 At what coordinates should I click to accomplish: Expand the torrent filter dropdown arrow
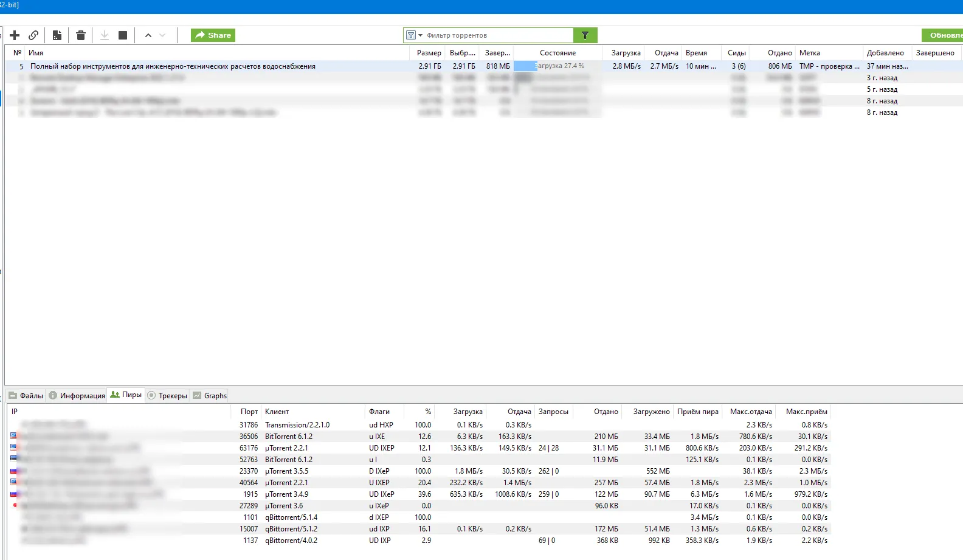pos(420,35)
